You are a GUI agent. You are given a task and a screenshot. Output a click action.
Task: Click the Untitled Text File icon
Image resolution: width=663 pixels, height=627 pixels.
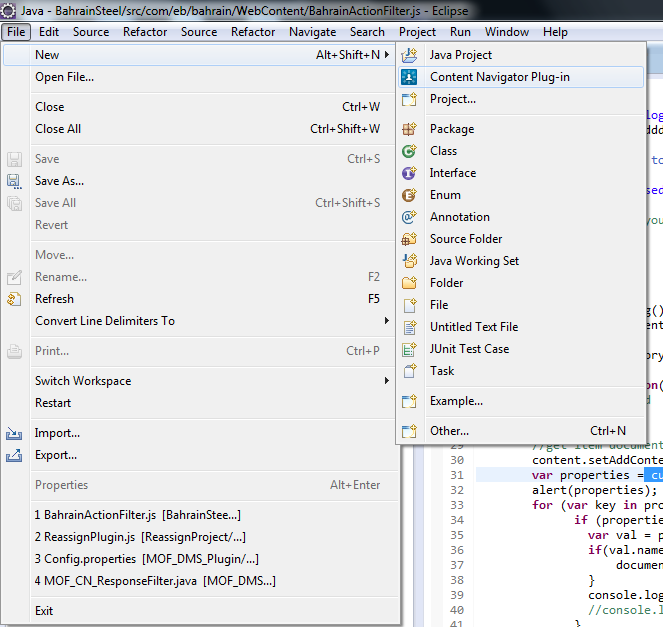409,327
